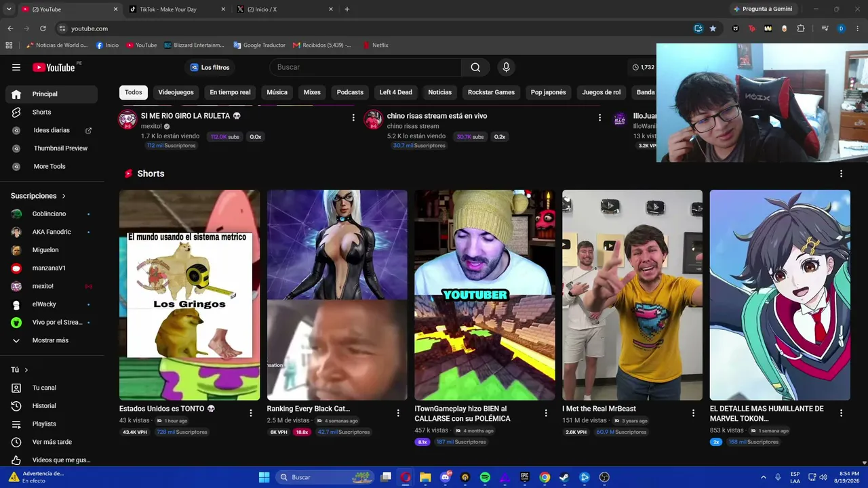
Task: Open the media controls icon in toolbar
Action: pyautogui.click(x=825, y=28)
